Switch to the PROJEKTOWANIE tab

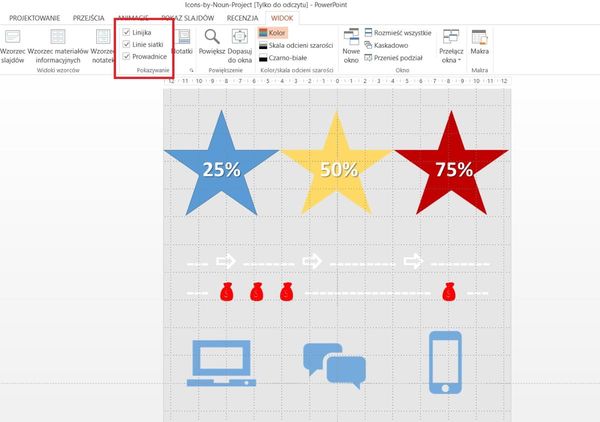click(x=35, y=18)
